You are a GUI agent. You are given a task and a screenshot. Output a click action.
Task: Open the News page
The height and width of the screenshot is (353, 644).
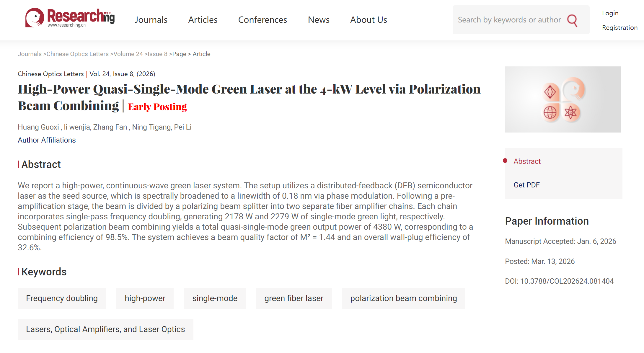point(319,20)
